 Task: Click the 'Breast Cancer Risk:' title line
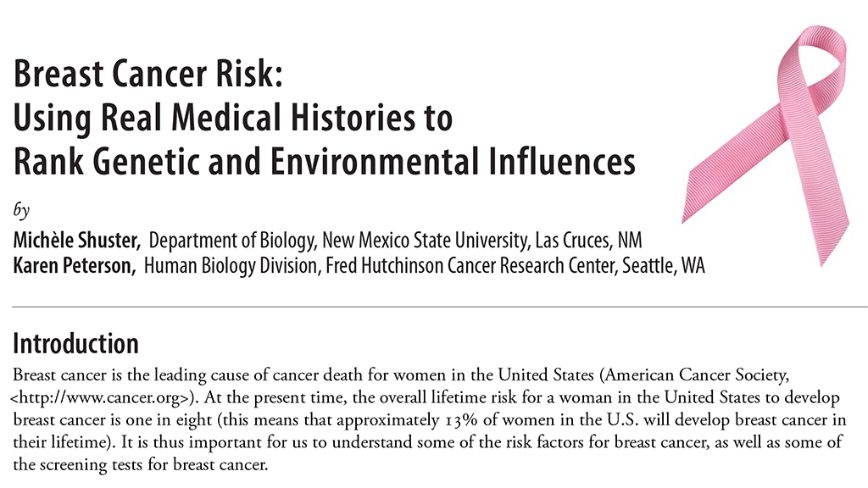(145, 77)
